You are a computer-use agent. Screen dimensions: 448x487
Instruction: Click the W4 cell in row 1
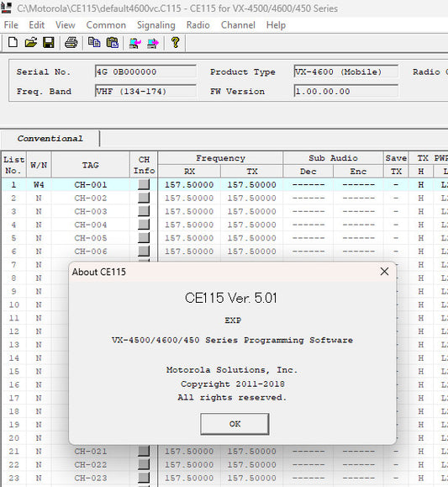coord(39,185)
